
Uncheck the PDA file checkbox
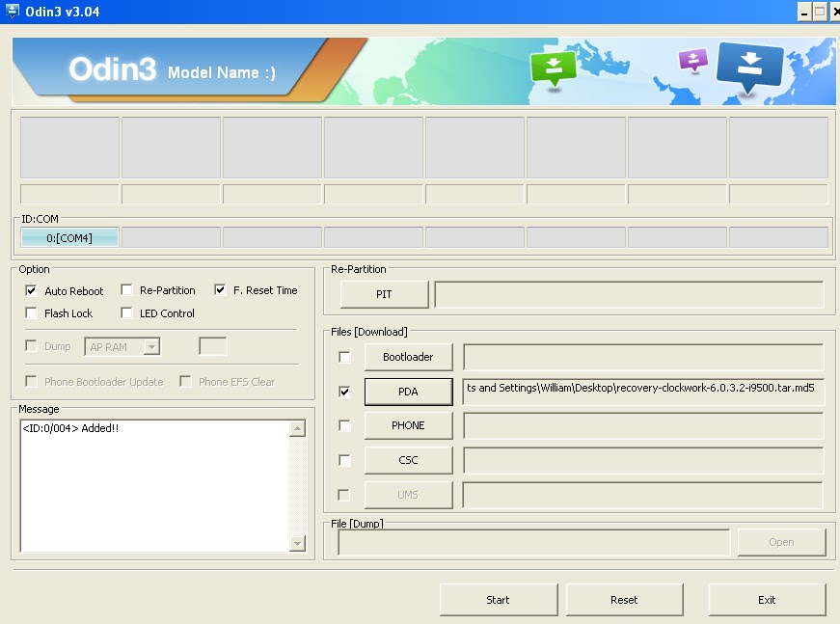point(344,393)
